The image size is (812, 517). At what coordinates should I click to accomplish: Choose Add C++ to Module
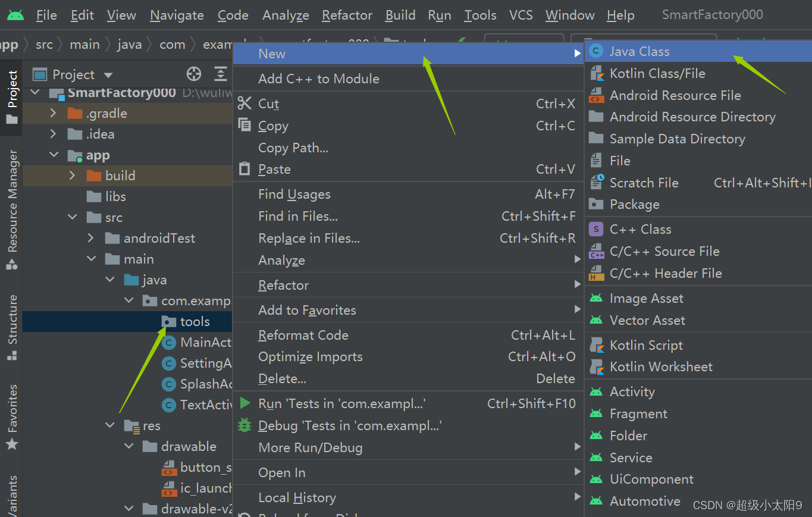(408, 79)
